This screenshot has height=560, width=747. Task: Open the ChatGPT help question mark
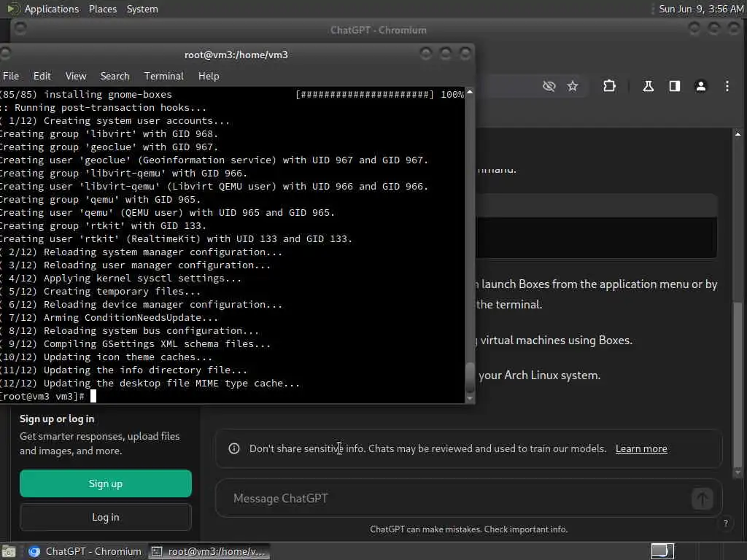(726, 523)
